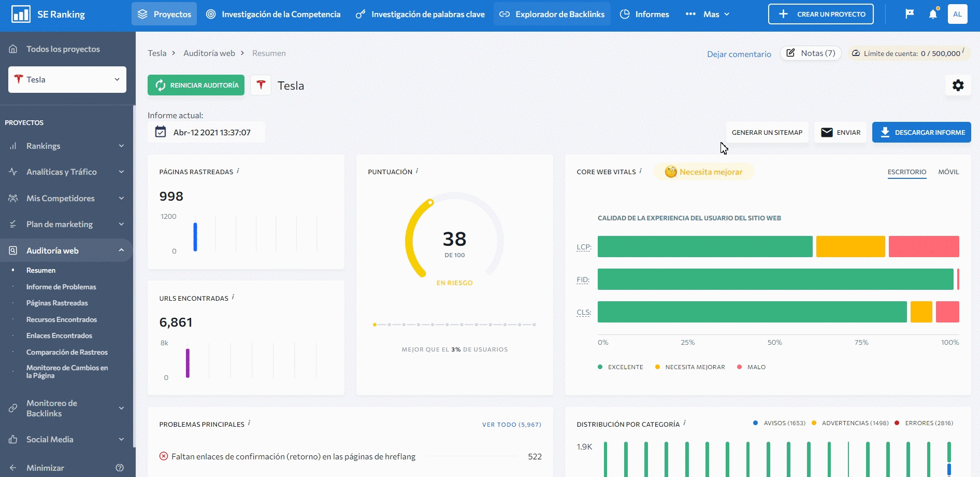Open Investigación de la Competencia
This screenshot has height=477, width=980.
coord(273,14)
